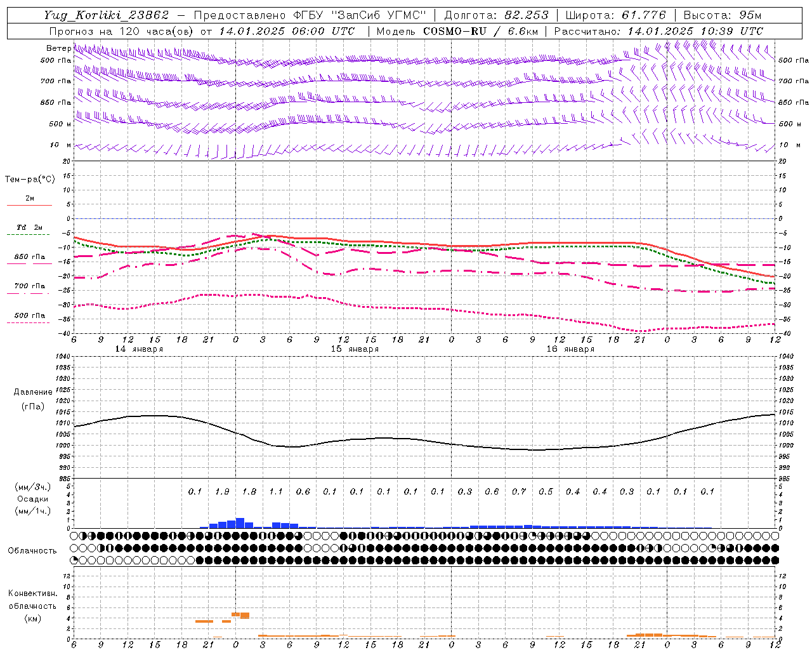This screenshot has width=812, height=650.
Task: Click the 'Осадки' precipitation label
Action: 32,499
